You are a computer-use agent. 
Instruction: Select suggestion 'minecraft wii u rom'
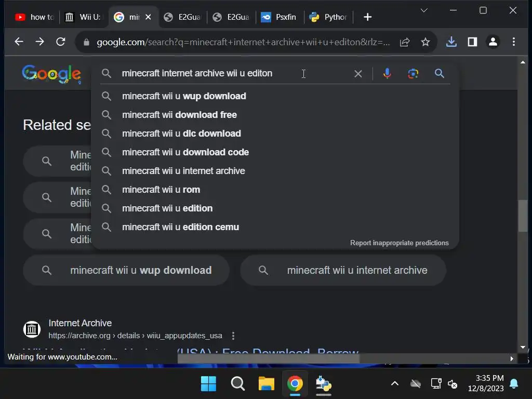click(275, 190)
